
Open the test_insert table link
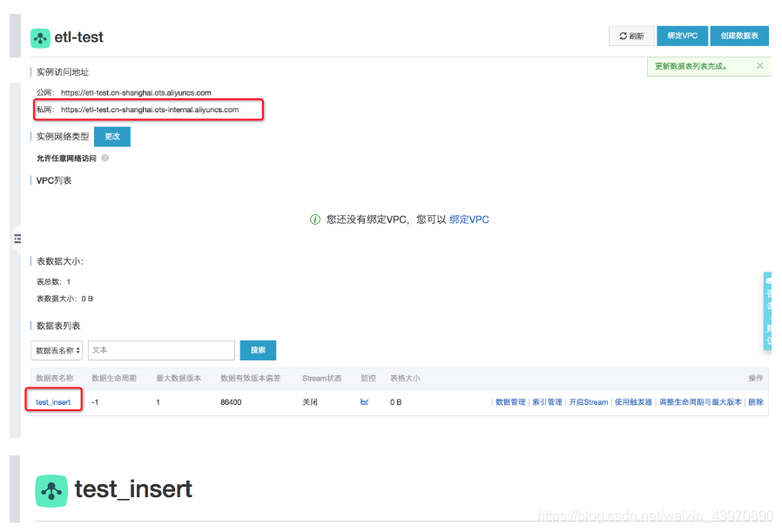coord(53,402)
